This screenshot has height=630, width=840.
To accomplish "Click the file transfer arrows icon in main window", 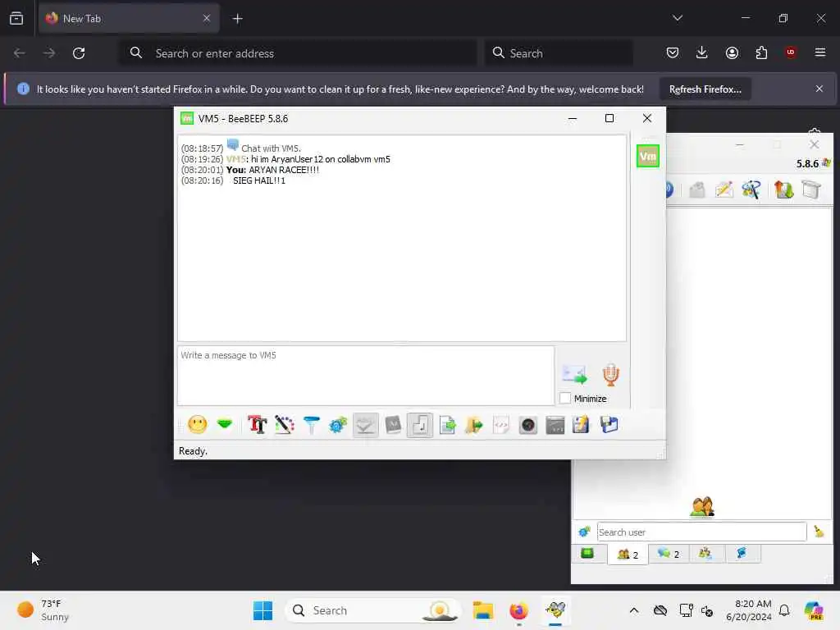I will 783,189.
